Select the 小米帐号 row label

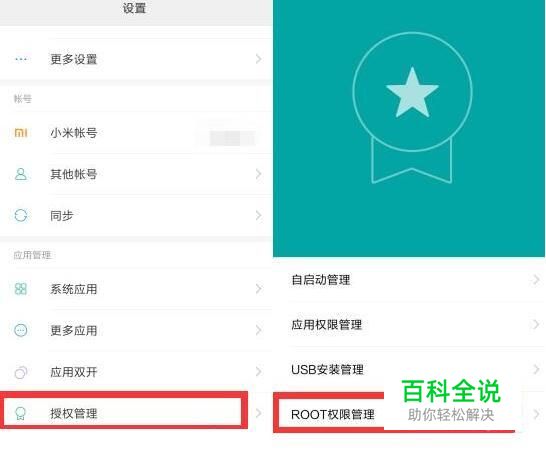click(x=73, y=133)
